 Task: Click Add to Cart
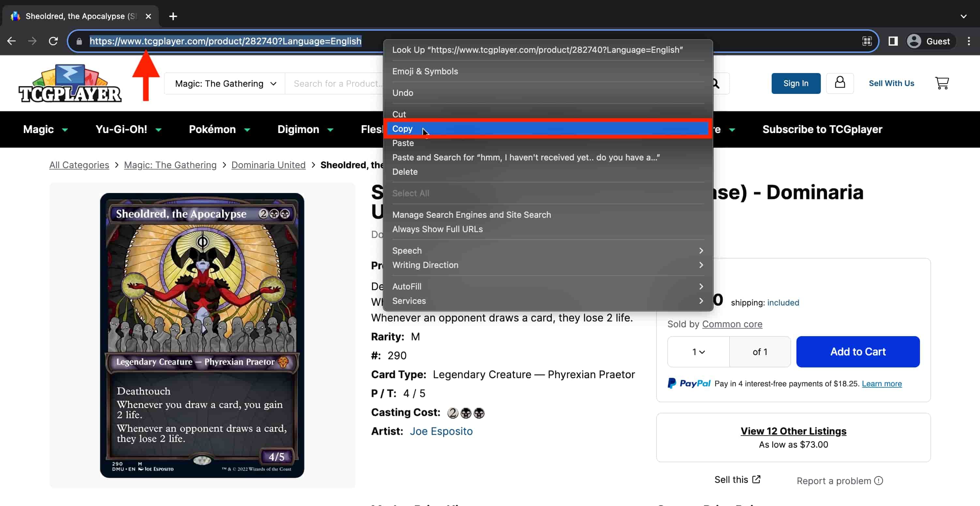(x=858, y=352)
